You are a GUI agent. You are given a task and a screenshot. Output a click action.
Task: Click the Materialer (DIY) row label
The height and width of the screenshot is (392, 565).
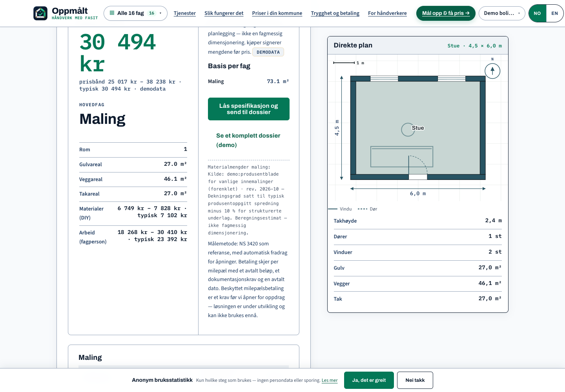point(91,213)
